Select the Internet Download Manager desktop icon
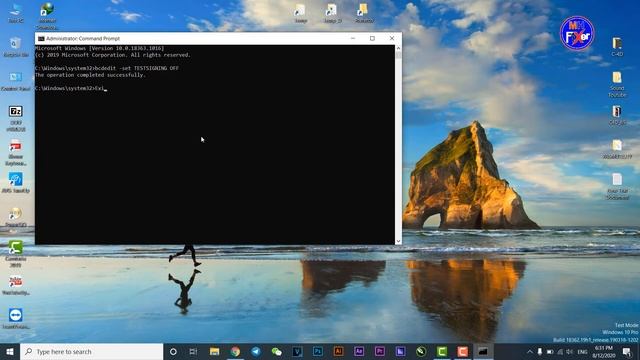The width and height of the screenshot is (640, 360). [47, 16]
